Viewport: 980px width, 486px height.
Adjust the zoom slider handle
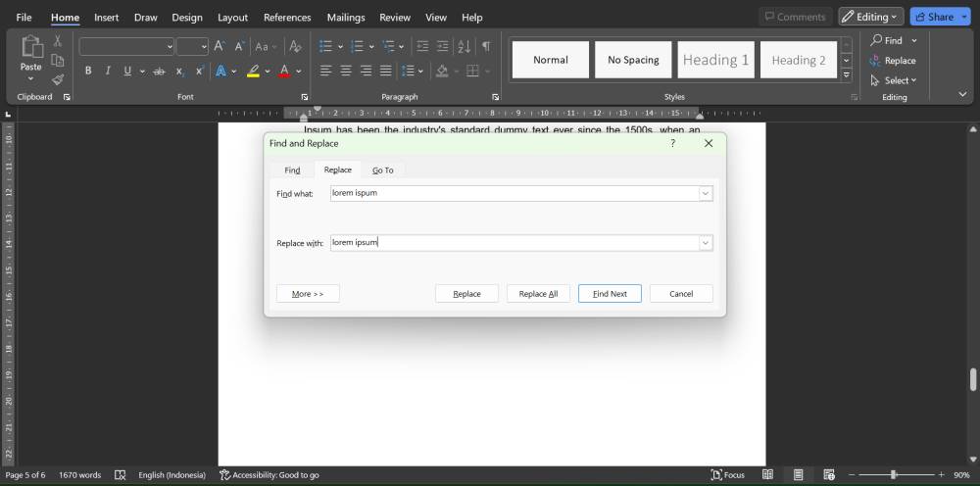[x=893, y=475]
